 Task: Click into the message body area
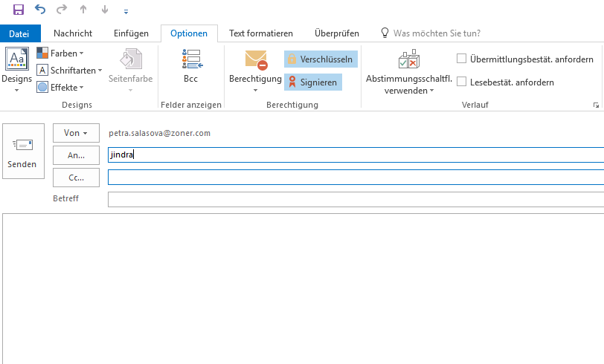point(303,288)
